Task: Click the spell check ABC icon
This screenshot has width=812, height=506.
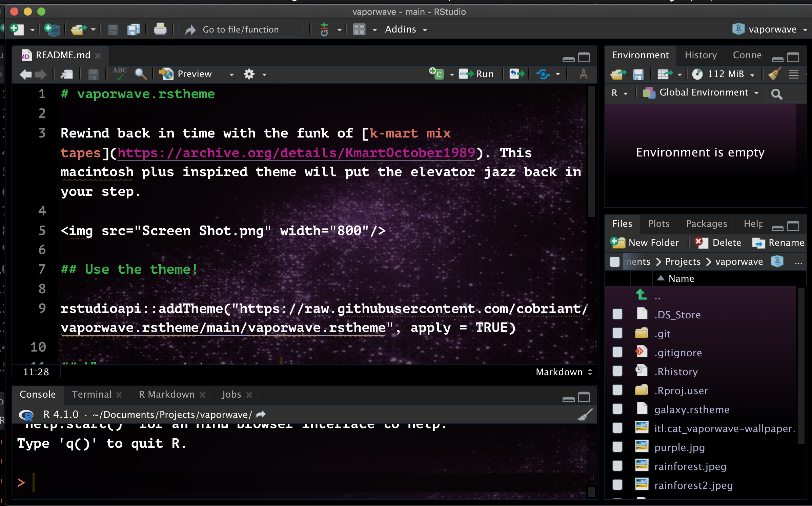Action: 120,74
